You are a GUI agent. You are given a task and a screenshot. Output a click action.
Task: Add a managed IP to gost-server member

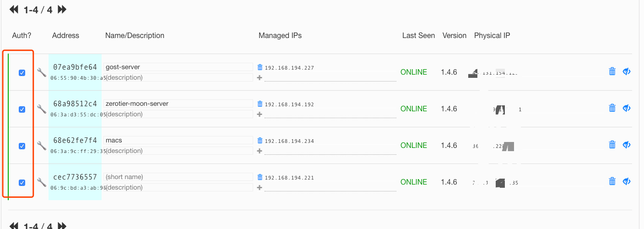tap(260, 77)
